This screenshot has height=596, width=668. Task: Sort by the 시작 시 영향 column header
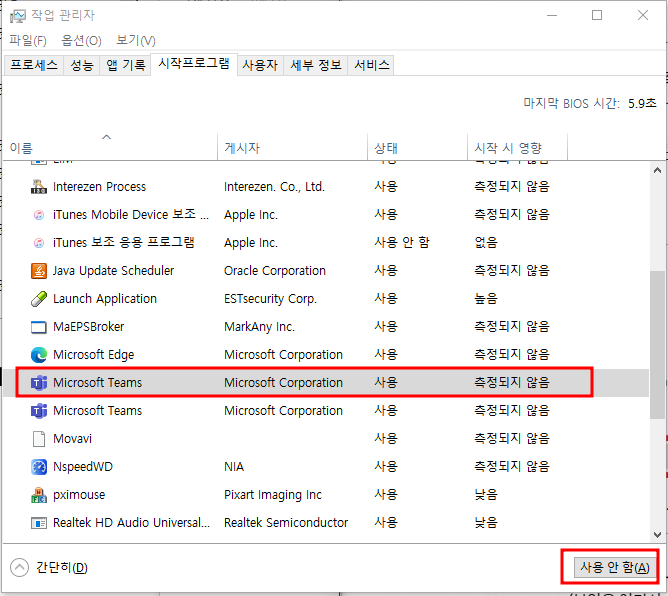pyautogui.click(x=517, y=147)
